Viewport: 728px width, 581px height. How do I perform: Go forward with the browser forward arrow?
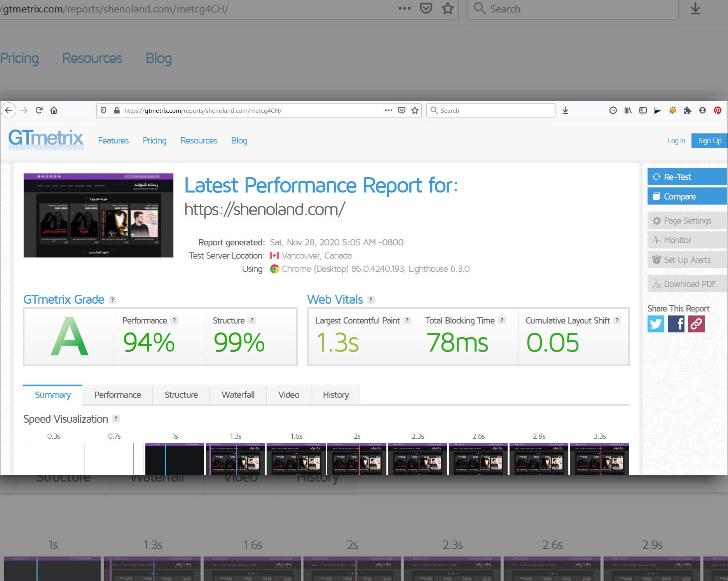click(24, 110)
